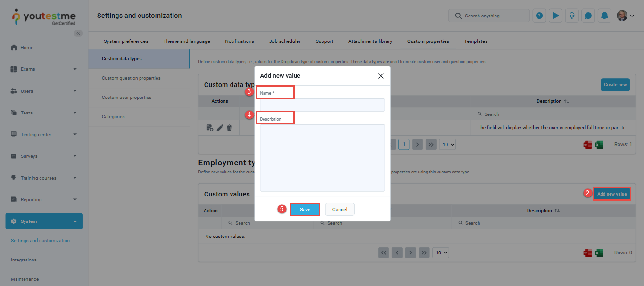The width and height of the screenshot is (644, 286).
Task: Open the user profile avatar menu
Action: 625,16
